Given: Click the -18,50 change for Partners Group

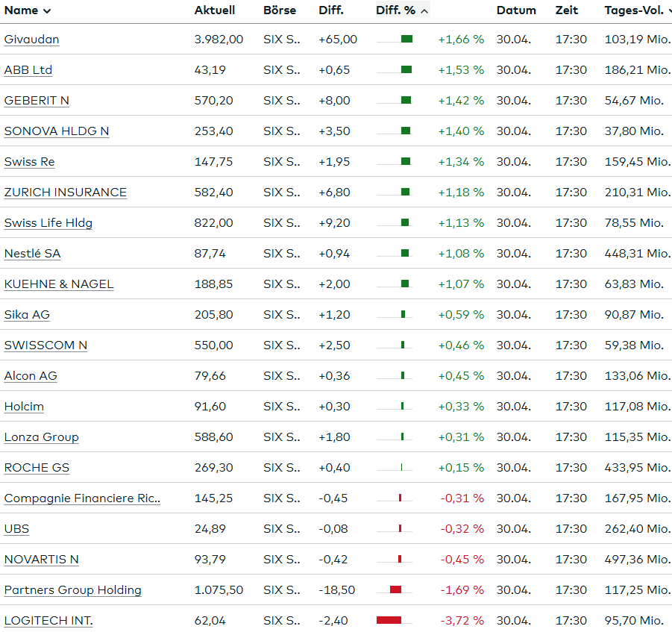Looking at the screenshot, I should [x=337, y=590].
